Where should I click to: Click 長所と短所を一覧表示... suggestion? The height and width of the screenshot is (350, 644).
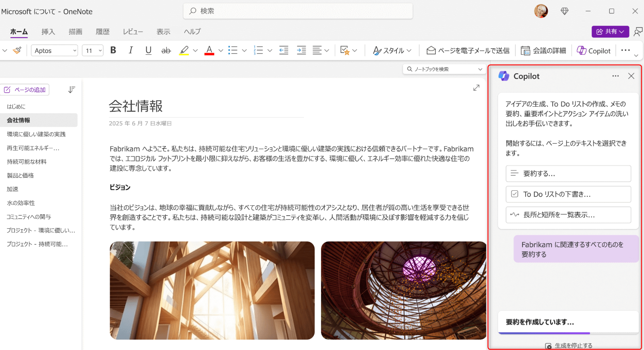point(568,215)
